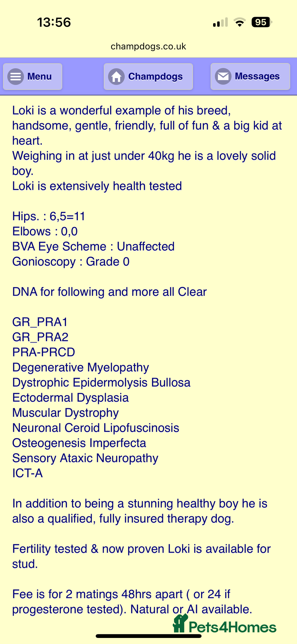Open the Messages label
Image resolution: width=297 pixels, height=644 pixels.
pos(257,76)
